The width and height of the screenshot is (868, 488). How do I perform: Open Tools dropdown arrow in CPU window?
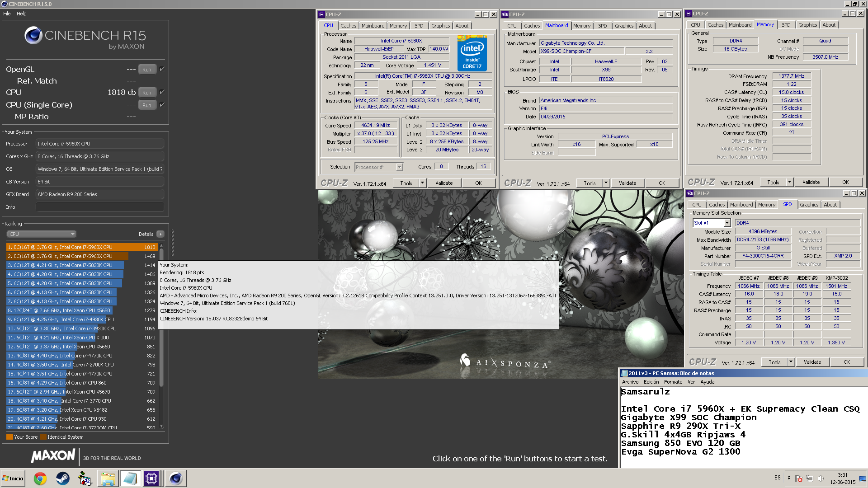[x=422, y=183]
